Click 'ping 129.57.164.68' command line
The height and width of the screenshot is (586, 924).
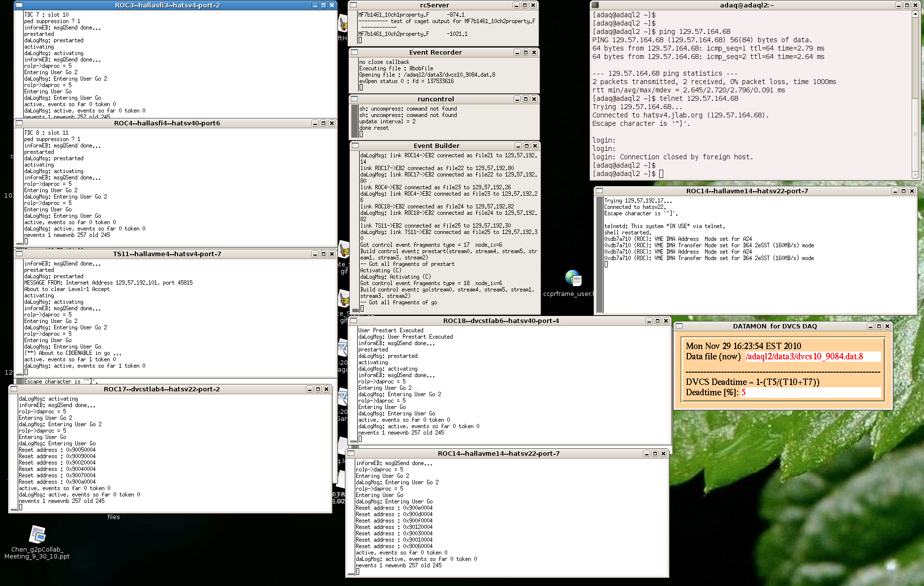695,31
